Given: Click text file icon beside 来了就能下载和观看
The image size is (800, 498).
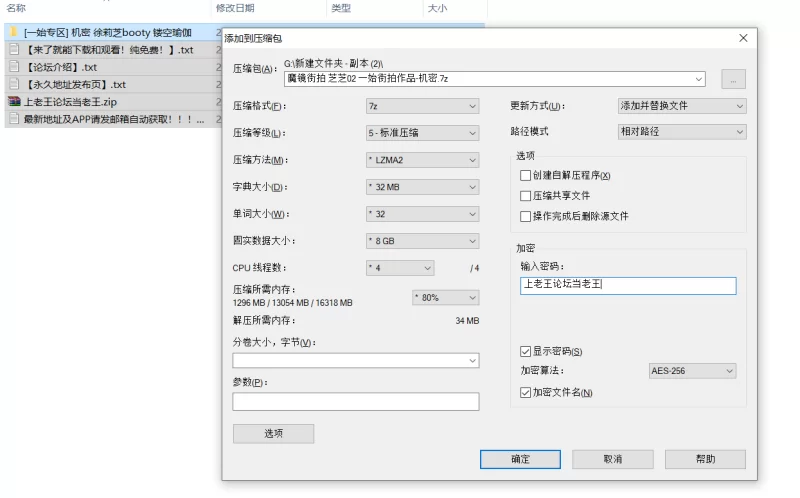Looking at the screenshot, I should (x=14, y=49).
